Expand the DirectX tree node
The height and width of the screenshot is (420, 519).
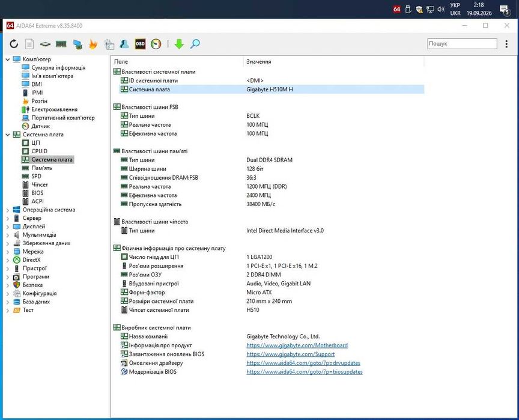8,260
